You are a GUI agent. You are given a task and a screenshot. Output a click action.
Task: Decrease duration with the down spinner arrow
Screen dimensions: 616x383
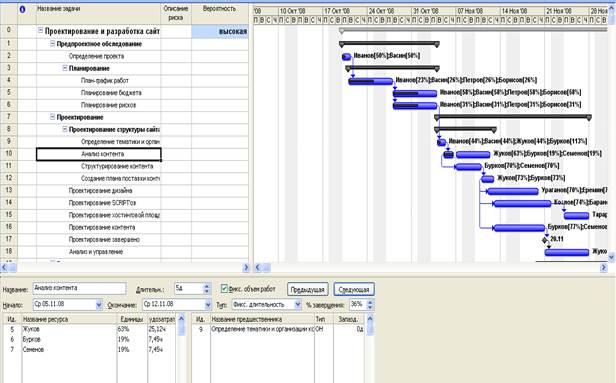pyautogui.click(x=207, y=291)
